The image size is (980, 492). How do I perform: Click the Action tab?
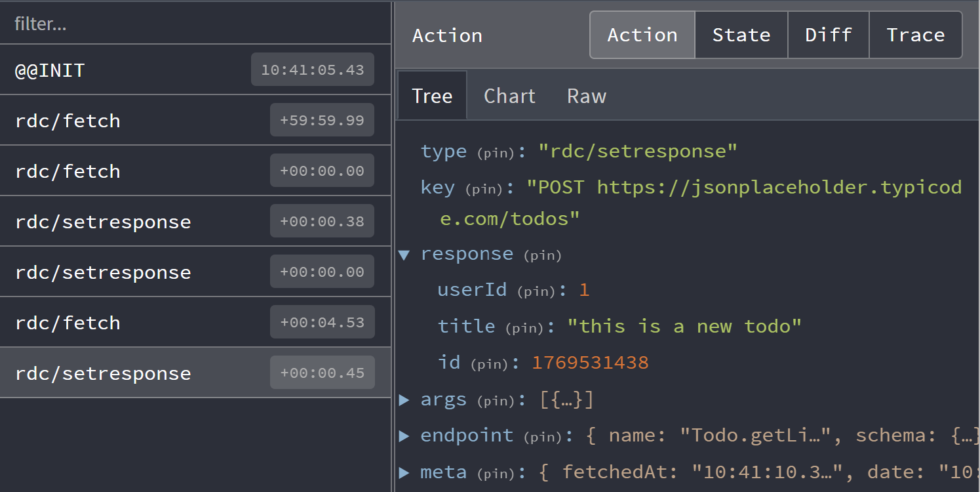[x=642, y=35]
